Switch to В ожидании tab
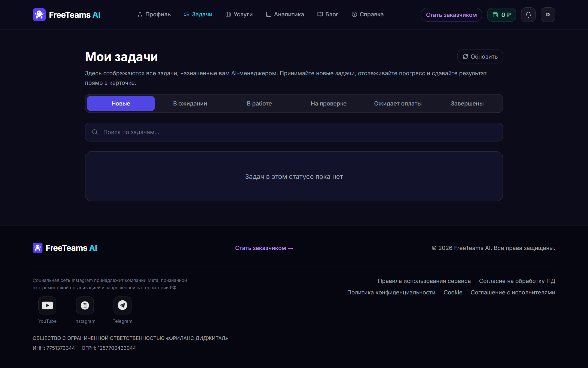 190,104
